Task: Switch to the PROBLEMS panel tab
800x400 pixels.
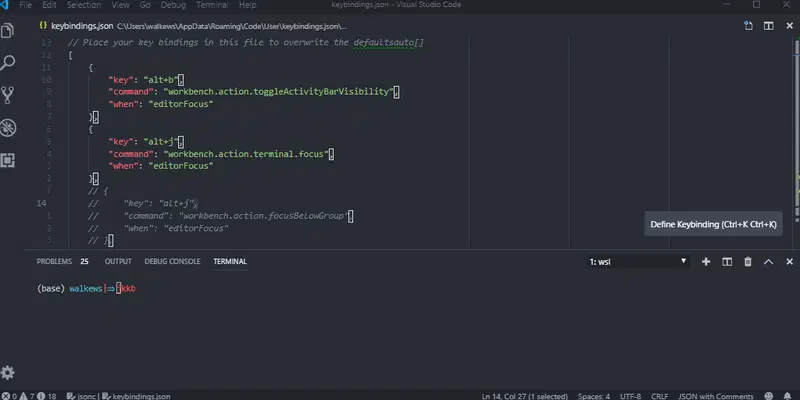Action: [54, 262]
